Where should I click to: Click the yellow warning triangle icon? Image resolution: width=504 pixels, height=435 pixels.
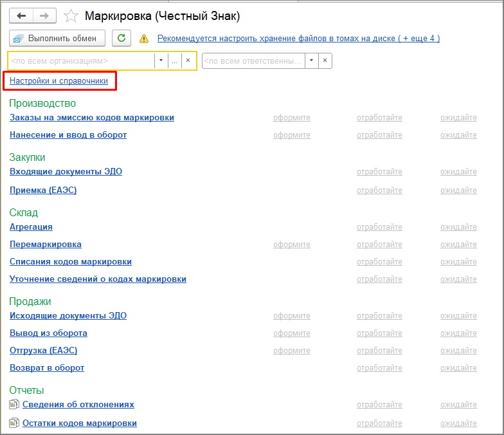point(144,39)
